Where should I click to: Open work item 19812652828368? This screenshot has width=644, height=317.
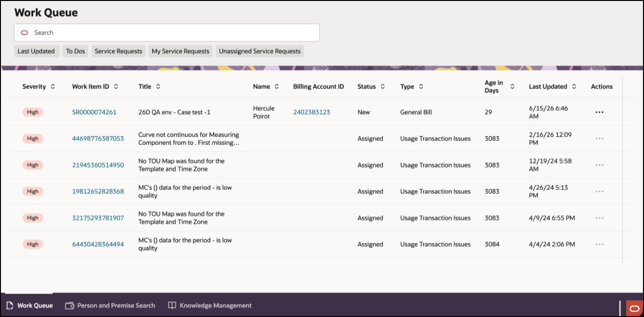point(98,191)
